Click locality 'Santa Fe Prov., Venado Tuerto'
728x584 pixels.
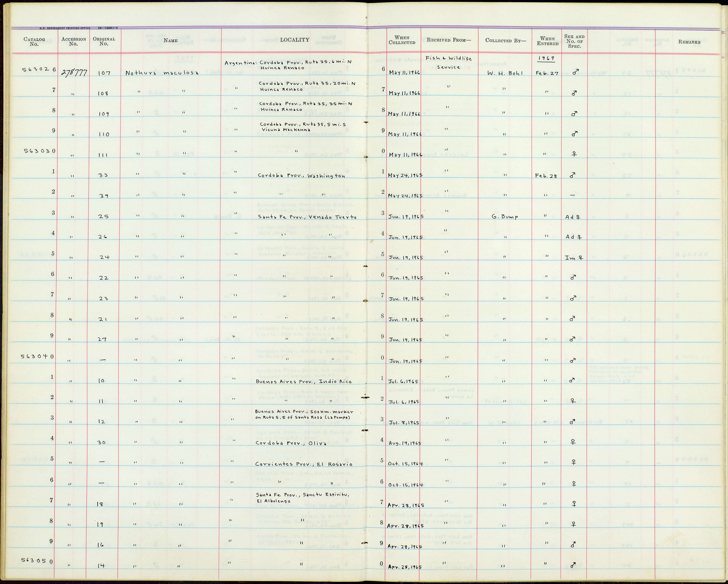click(307, 217)
